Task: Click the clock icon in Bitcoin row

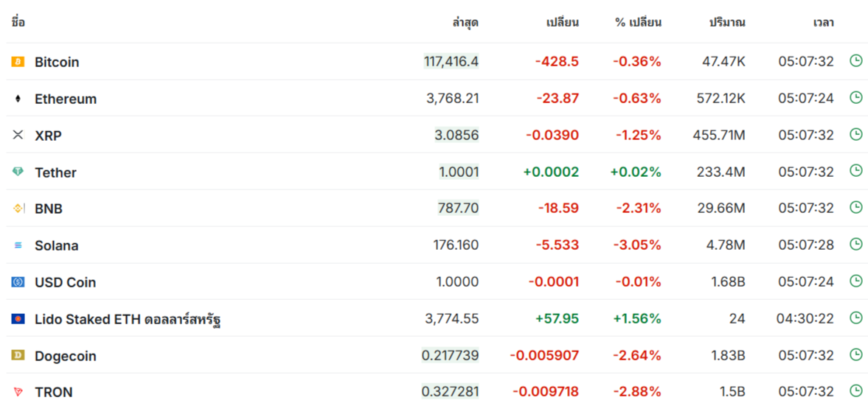Action: click(x=855, y=61)
